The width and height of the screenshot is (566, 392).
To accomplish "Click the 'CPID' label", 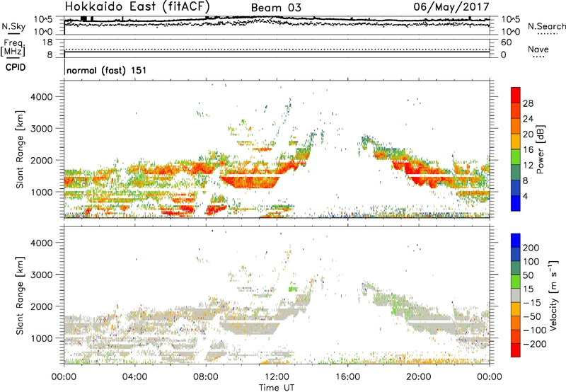I will (x=16, y=67).
